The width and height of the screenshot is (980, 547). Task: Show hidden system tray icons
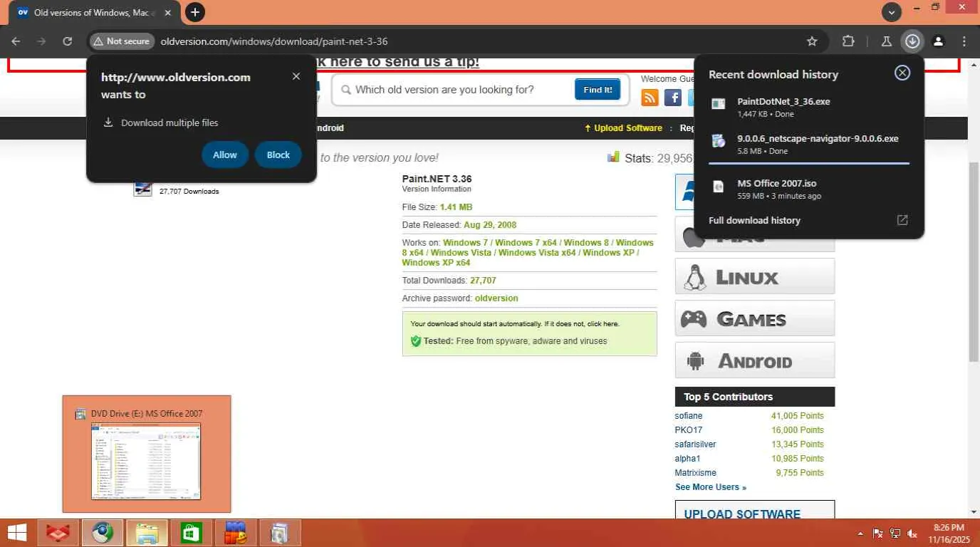pyautogui.click(x=861, y=533)
